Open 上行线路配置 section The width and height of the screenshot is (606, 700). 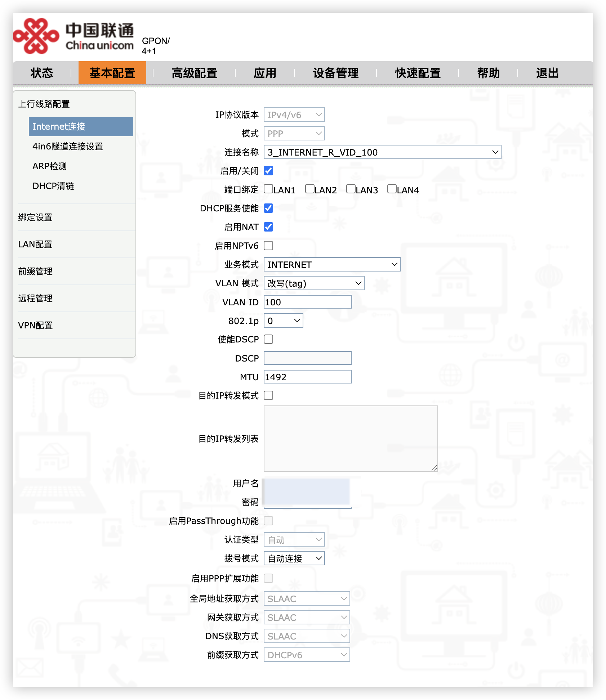click(x=44, y=104)
